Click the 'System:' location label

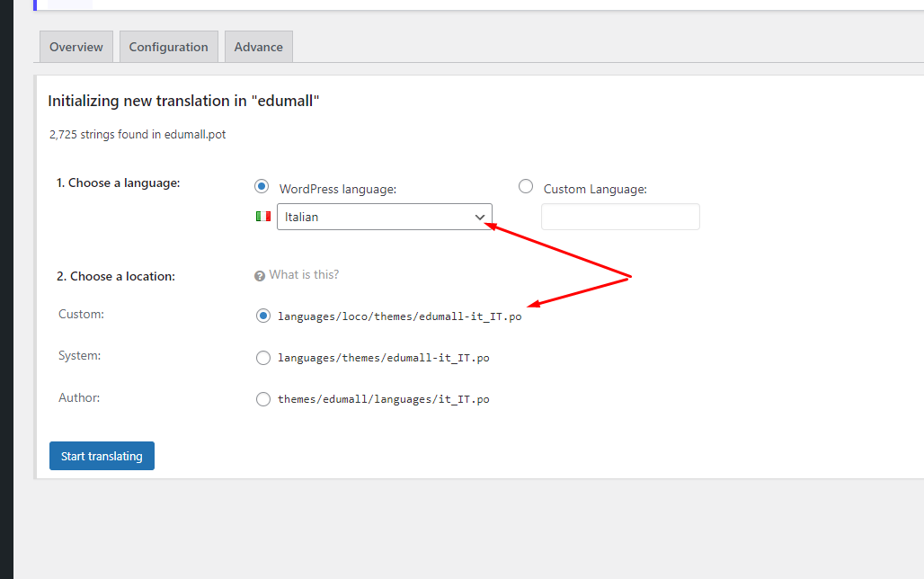point(80,355)
